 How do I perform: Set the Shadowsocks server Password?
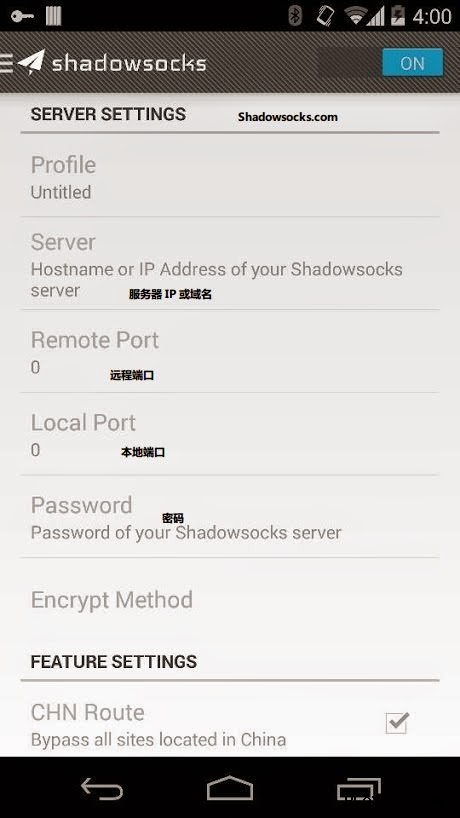230,516
